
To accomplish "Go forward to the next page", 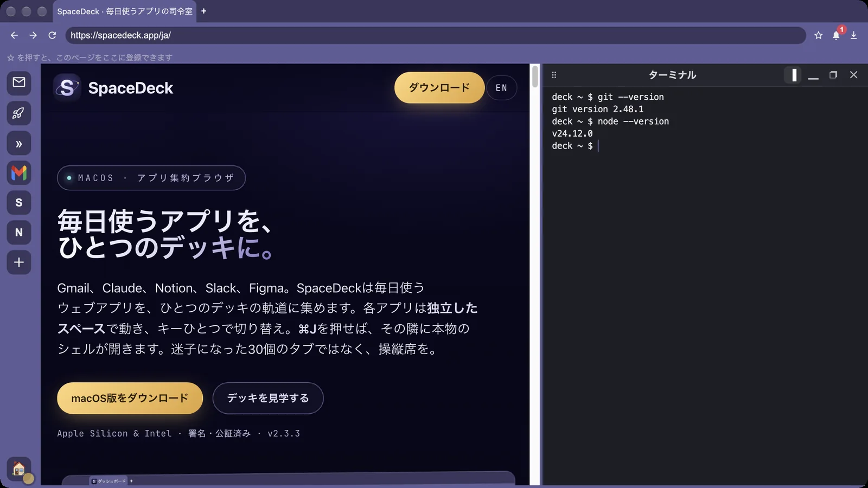I will click(x=33, y=35).
